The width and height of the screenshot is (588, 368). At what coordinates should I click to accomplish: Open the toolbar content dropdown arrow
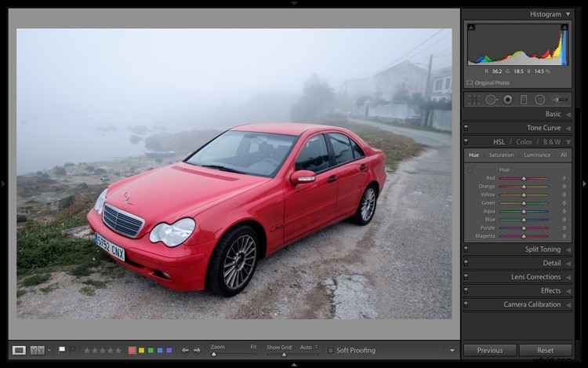click(452, 351)
